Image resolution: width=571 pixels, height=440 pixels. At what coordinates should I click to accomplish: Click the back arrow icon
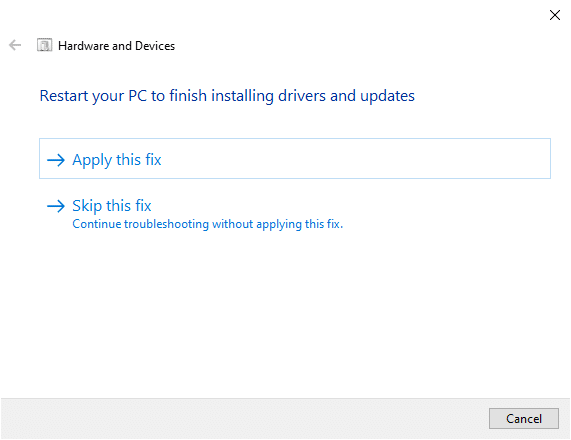(x=15, y=45)
